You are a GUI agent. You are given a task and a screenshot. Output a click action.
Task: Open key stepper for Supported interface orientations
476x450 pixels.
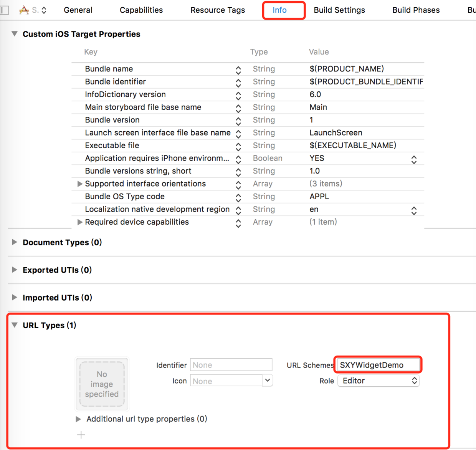tap(238, 185)
